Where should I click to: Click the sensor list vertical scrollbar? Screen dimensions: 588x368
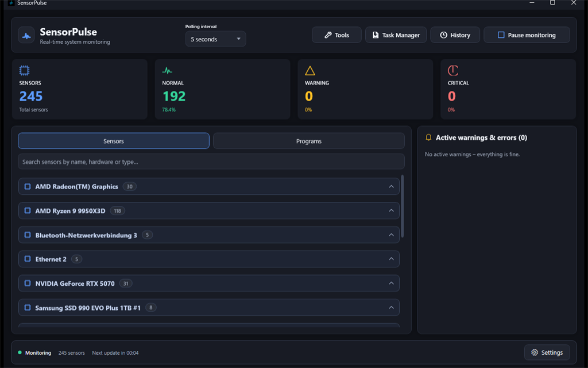403,206
